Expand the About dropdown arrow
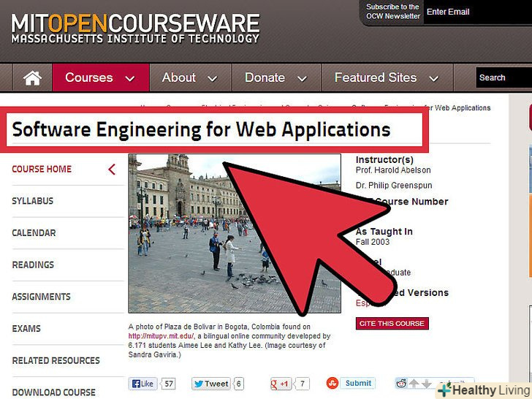Image resolution: width=532 pixels, height=399 pixels. coord(213,79)
